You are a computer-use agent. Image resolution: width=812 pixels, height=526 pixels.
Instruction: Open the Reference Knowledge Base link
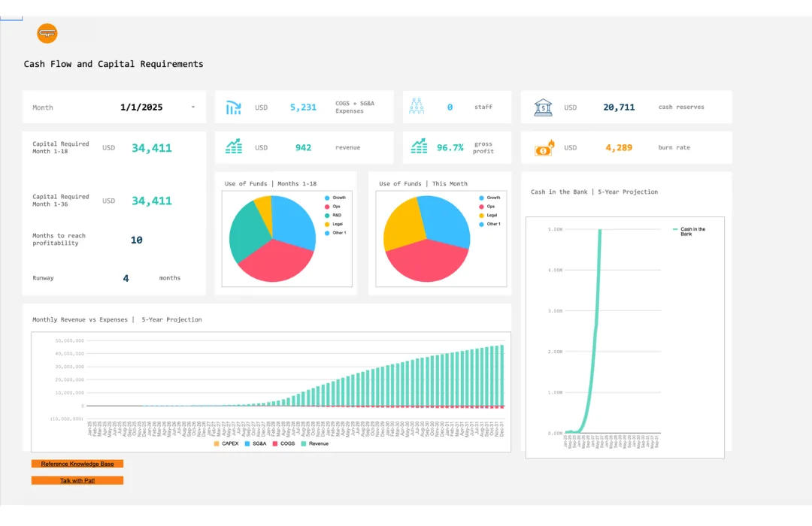point(77,464)
